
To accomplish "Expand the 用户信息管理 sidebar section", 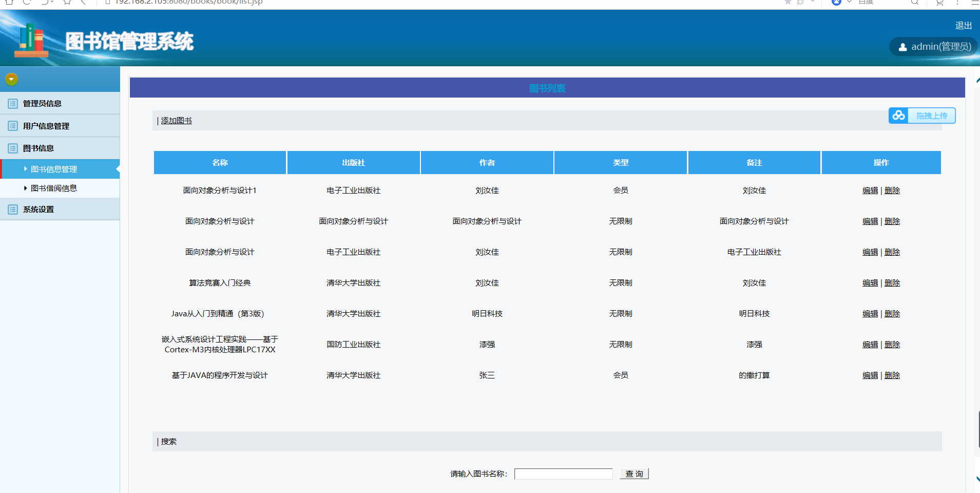I will click(x=46, y=126).
